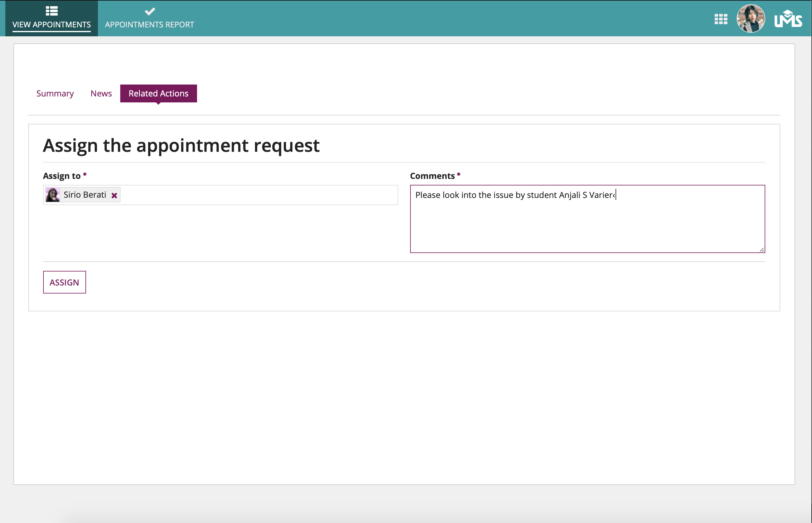Click Sirio Berati's small avatar picture
The width and height of the screenshot is (812, 523).
tap(53, 195)
